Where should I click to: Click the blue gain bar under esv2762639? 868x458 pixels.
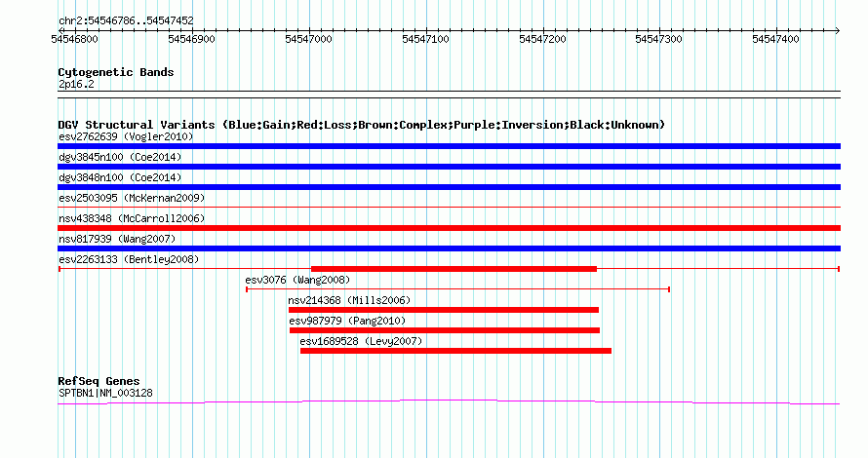pos(449,146)
